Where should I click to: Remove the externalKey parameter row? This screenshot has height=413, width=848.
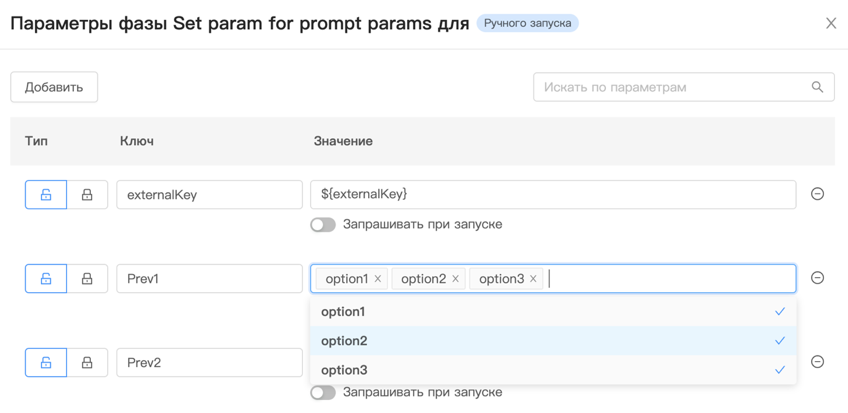pyautogui.click(x=817, y=194)
